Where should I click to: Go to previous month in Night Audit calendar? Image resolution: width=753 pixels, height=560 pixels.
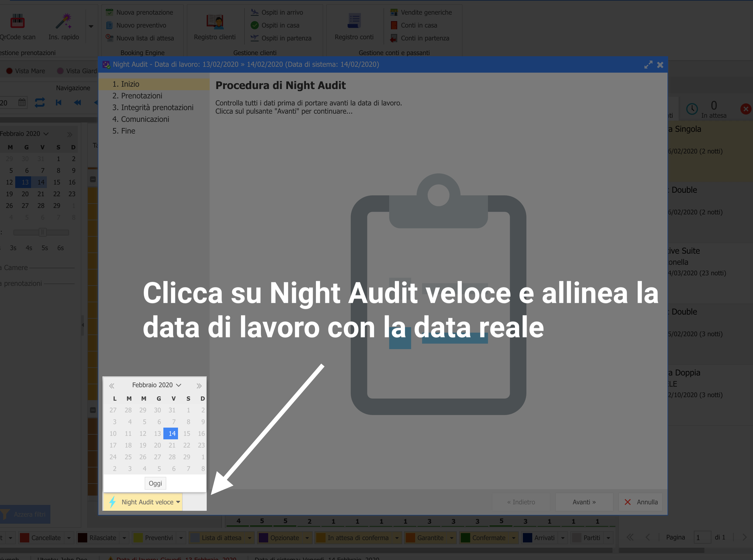coord(112,385)
